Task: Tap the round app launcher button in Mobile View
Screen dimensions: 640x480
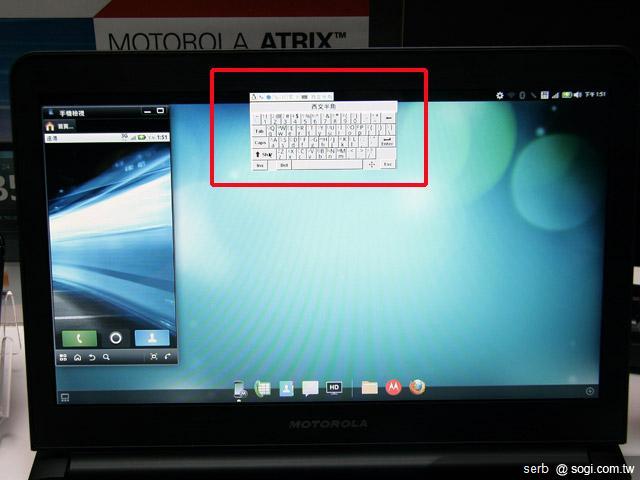Action: [116, 338]
